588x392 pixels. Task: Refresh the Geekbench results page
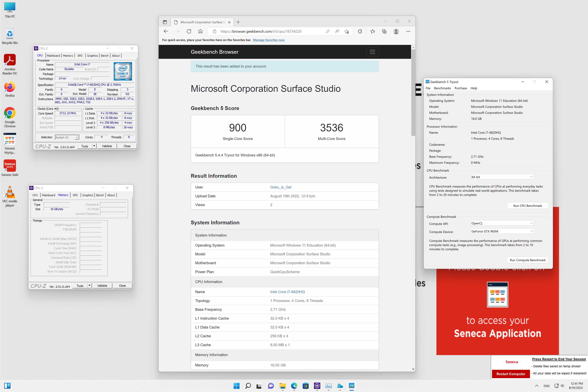tap(189, 31)
